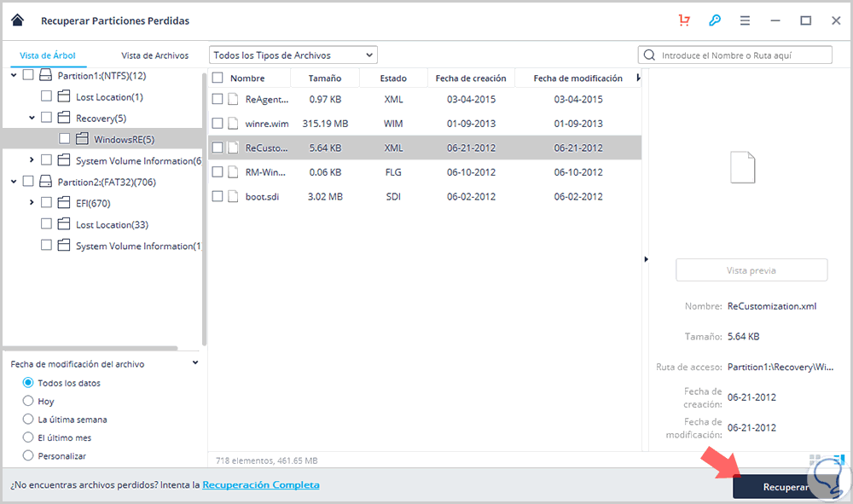This screenshot has height=504, width=853.
Task: Click the Partition2 FAT32 drive icon
Action: click(x=46, y=181)
